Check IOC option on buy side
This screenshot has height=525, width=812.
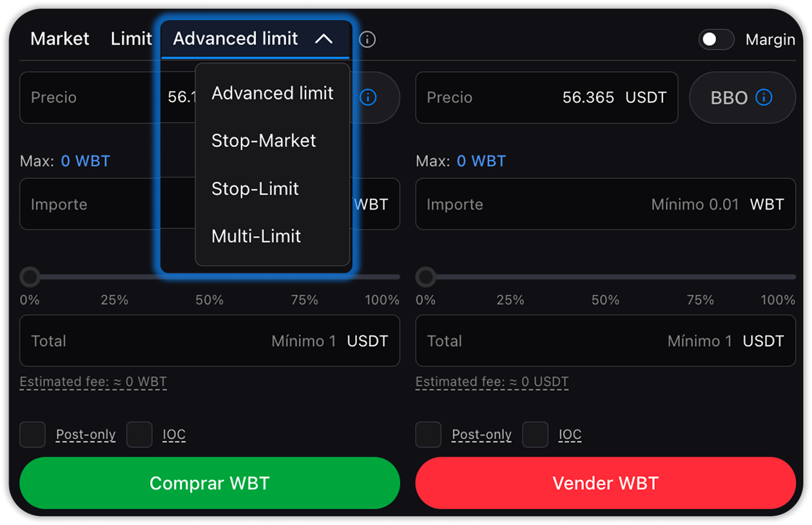139,435
